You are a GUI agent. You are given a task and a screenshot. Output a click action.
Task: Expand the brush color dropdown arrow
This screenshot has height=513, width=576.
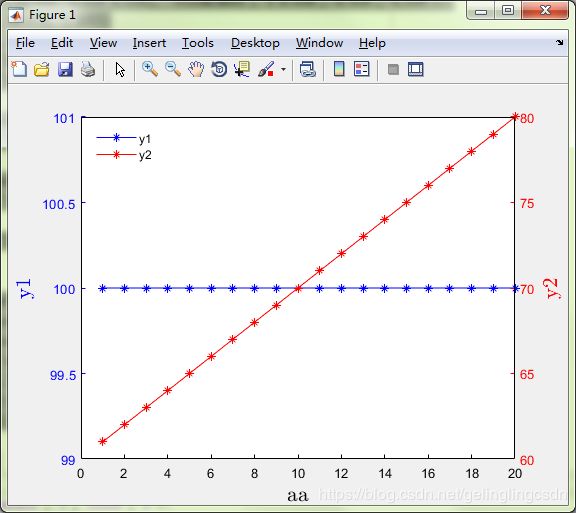283,69
